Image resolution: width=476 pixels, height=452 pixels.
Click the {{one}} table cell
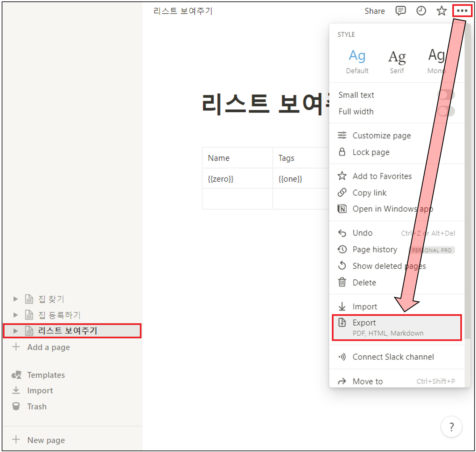coord(301,179)
